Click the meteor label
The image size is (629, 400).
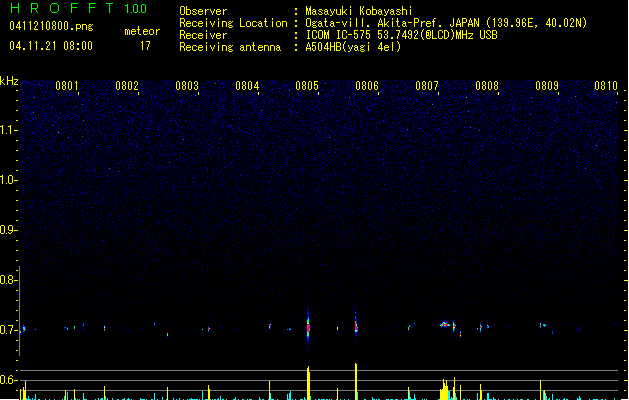(x=142, y=31)
